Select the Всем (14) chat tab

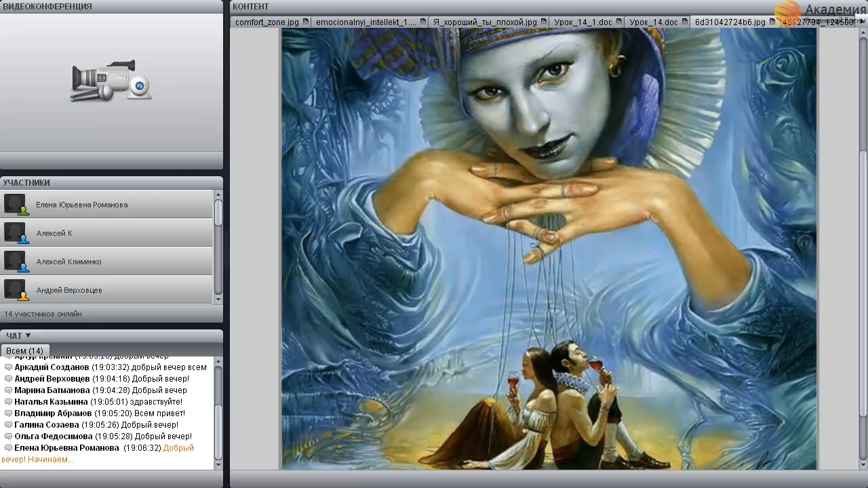point(24,350)
